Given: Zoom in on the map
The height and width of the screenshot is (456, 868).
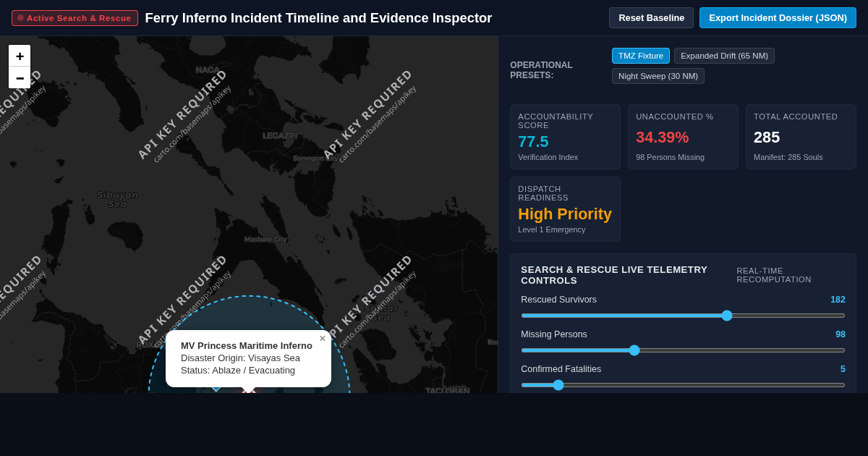Looking at the screenshot, I should (20, 56).
